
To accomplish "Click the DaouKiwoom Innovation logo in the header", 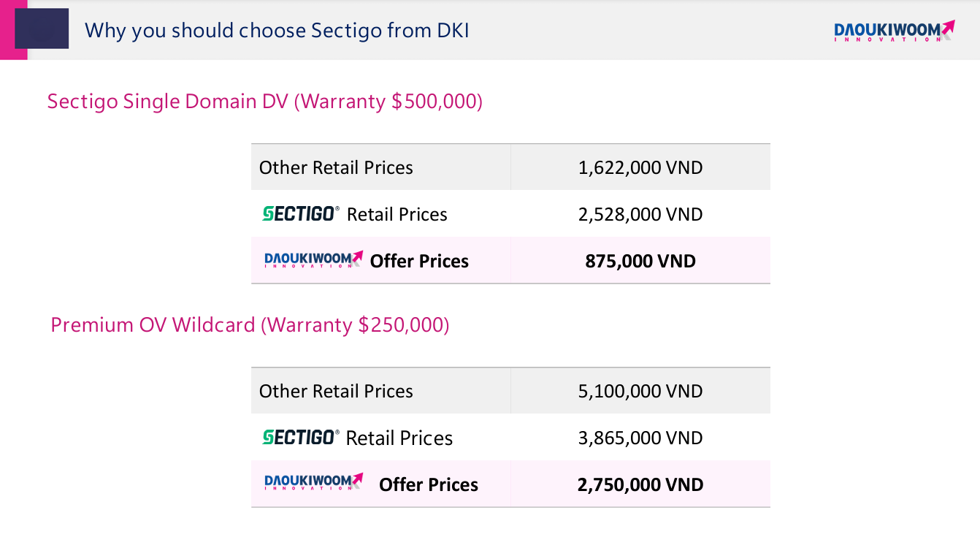I will coord(893,31).
